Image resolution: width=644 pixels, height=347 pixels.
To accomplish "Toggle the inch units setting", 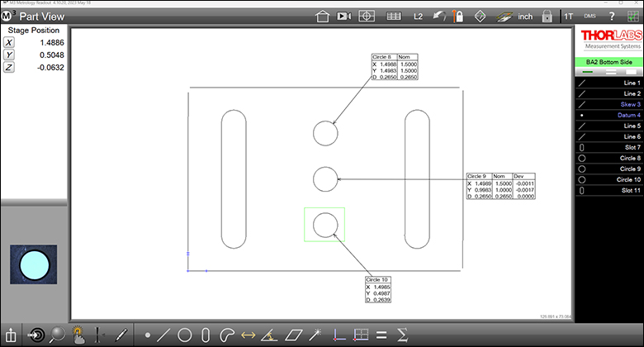I will 524,16.
